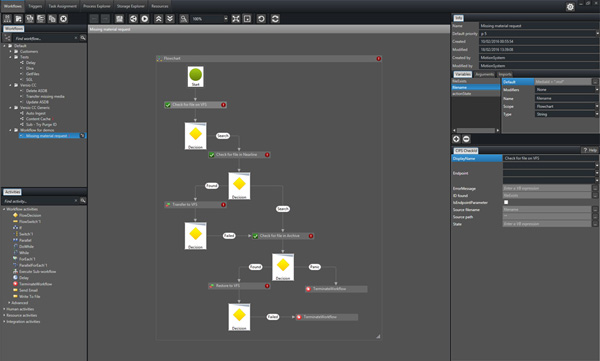Click the tree view icon left of Find workflow
This screenshot has width=600, height=361.
[x=7, y=38]
